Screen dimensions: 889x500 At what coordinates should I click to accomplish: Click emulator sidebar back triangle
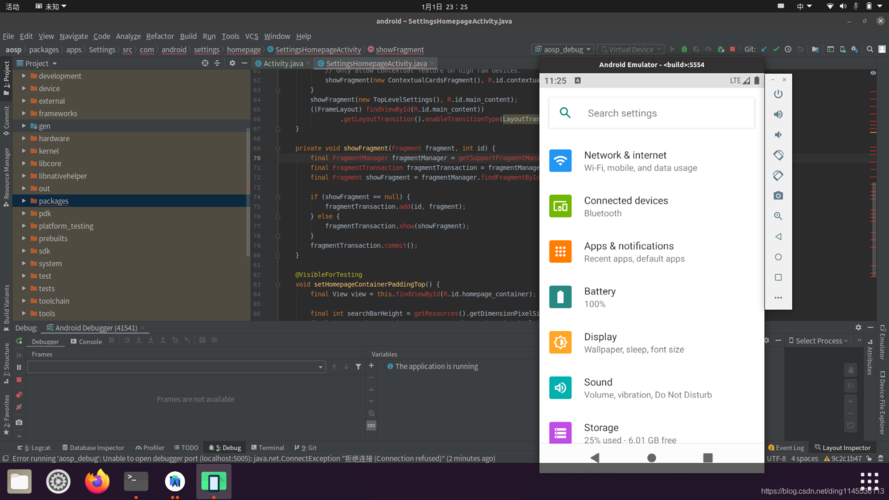(778, 236)
